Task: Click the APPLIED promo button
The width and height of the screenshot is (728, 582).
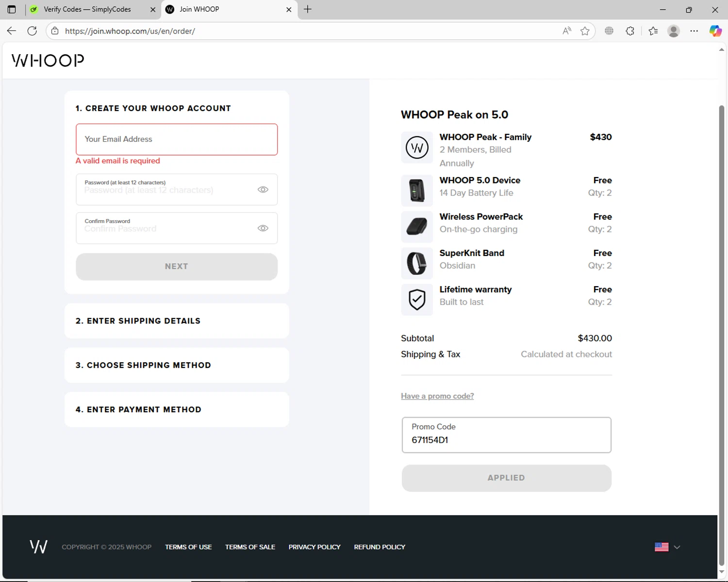Action: point(506,478)
